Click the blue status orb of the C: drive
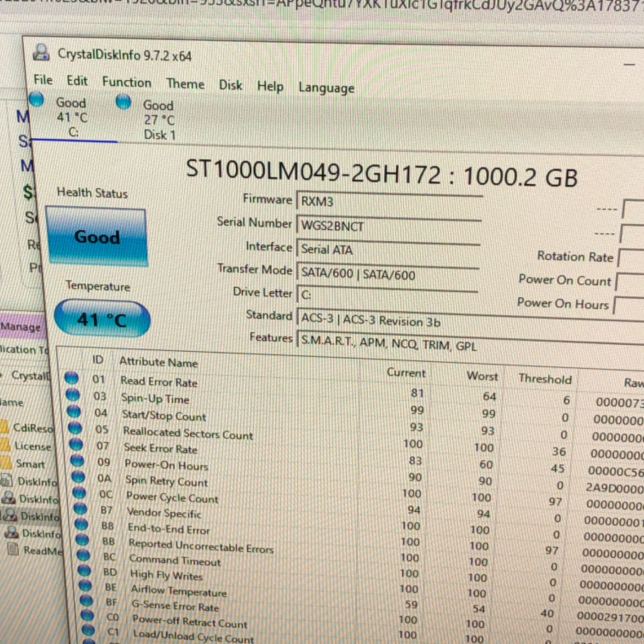The width and height of the screenshot is (644, 644). pos(36,99)
